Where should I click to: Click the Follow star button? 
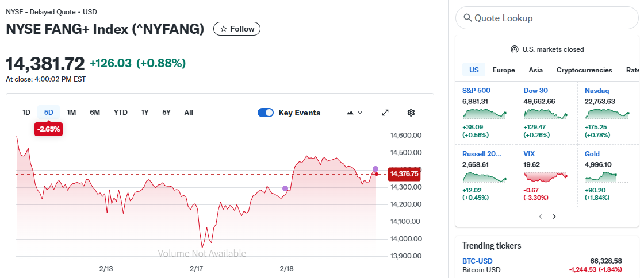pos(237,29)
